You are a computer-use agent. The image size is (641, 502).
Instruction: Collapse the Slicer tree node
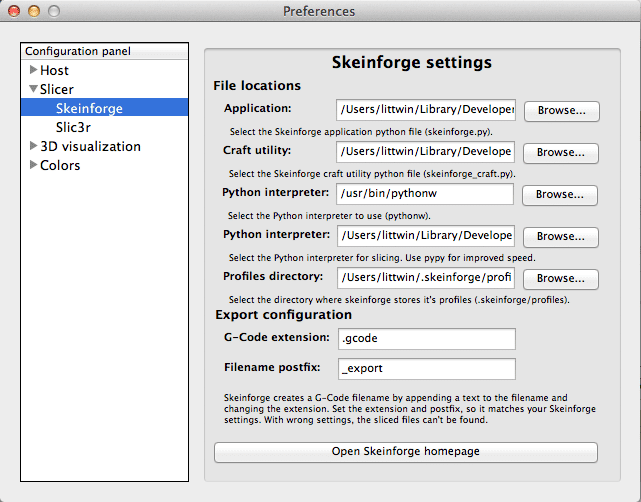click(34, 88)
